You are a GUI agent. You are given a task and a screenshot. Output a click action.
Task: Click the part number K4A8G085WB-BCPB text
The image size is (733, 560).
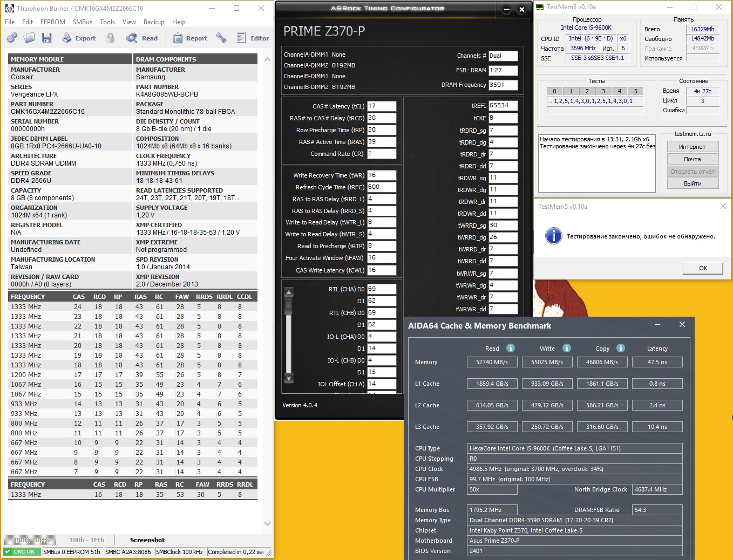[167, 94]
